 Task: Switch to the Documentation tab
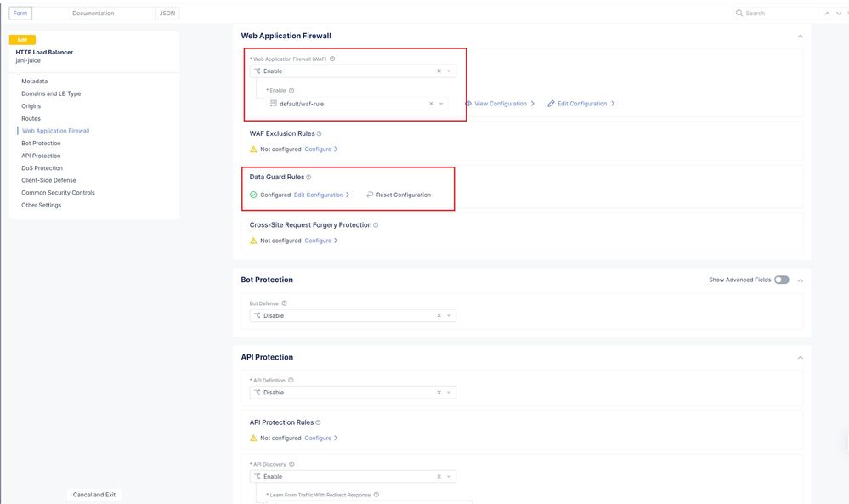(x=93, y=14)
